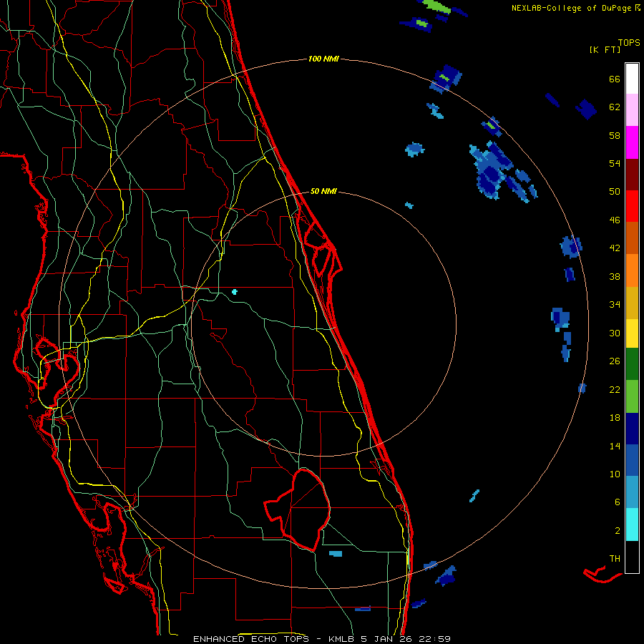This screenshot has height=644, width=644.
Task: Click the NEXLAB-College of DuPage credit
Action: coord(575,8)
